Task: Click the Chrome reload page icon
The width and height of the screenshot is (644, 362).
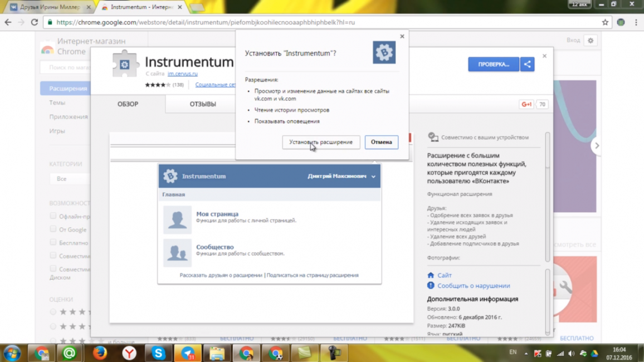Action: click(35, 22)
